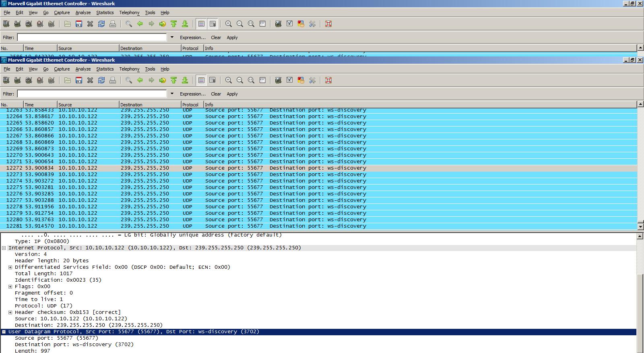The width and height of the screenshot is (644, 353).
Task: Expand the Header checksum tree node
Action: tap(10, 312)
